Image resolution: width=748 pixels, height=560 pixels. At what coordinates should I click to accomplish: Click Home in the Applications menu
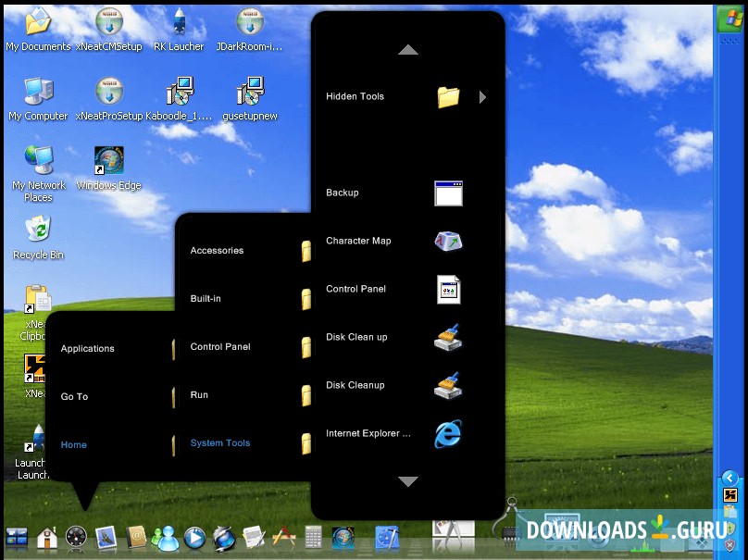tap(74, 444)
